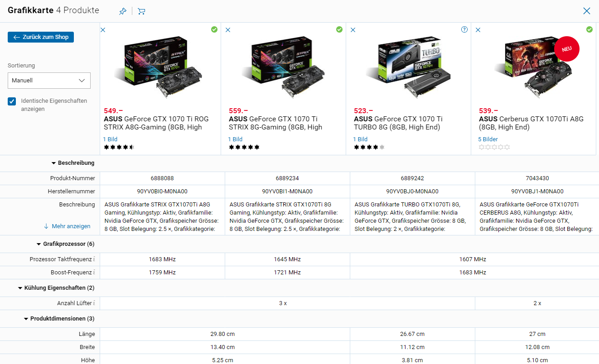599x364 pixels.
Task: Click the pin icon beside Grafikkarte title
Action: [123, 11]
